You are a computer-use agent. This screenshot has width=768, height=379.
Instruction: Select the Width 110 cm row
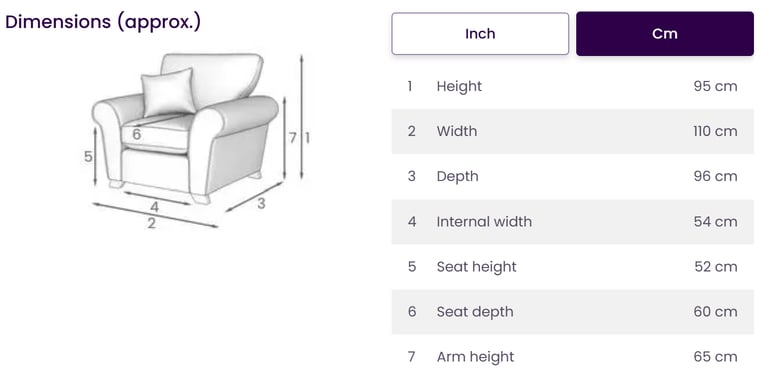point(573,131)
